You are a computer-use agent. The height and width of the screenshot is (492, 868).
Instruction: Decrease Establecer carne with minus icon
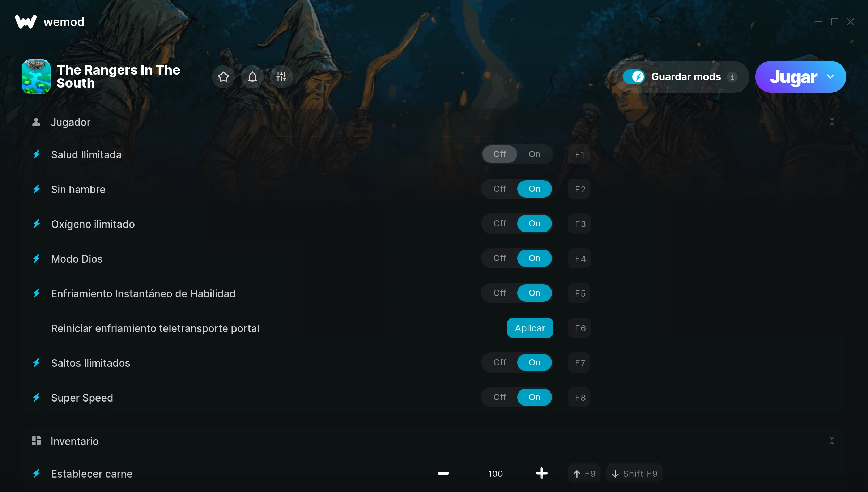click(443, 473)
